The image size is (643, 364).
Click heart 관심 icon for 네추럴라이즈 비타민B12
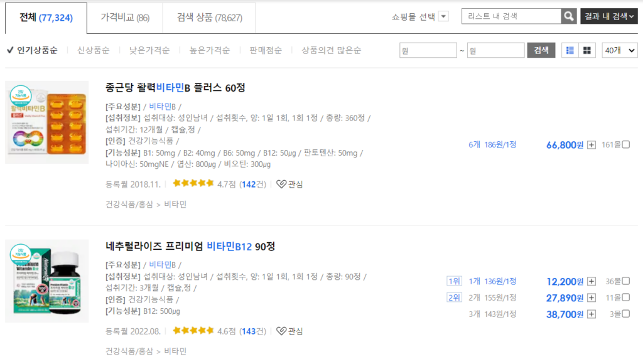[289, 331]
